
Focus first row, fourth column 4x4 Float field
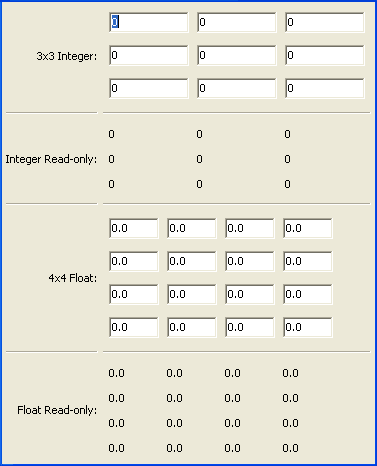[308, 228]
